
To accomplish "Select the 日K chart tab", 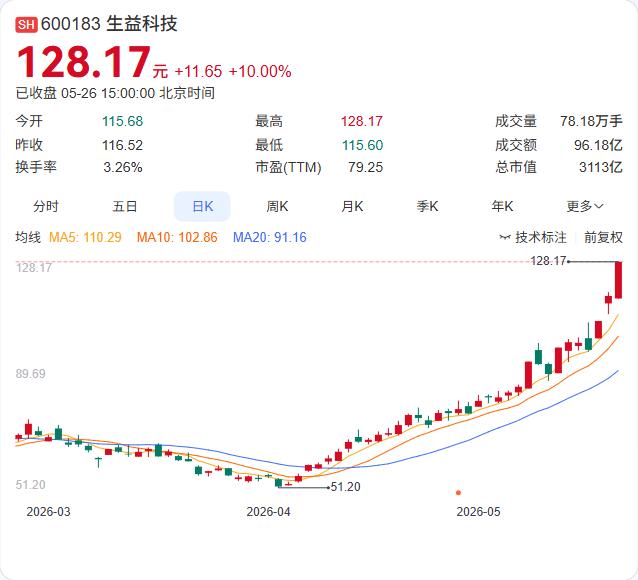I will pos(202,206).
